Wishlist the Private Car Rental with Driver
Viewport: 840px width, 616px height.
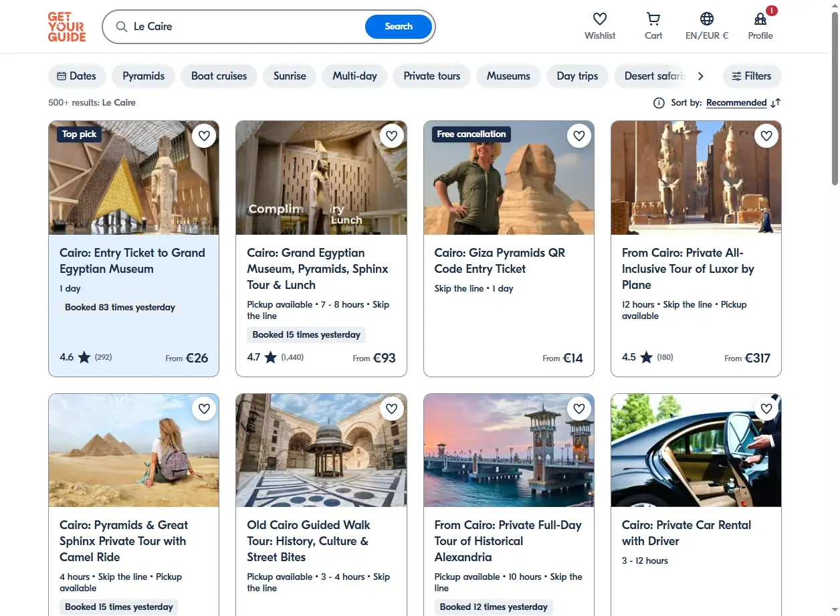(766, 408)
